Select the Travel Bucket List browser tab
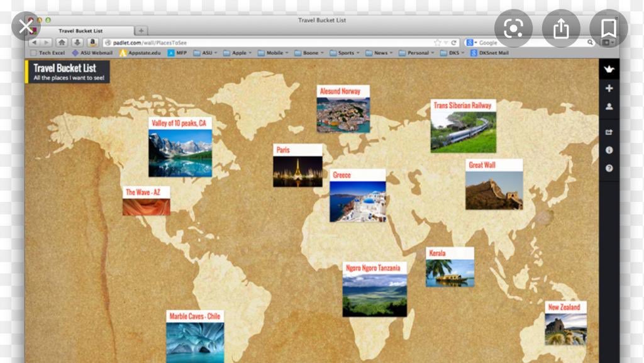 click(80, 31)
